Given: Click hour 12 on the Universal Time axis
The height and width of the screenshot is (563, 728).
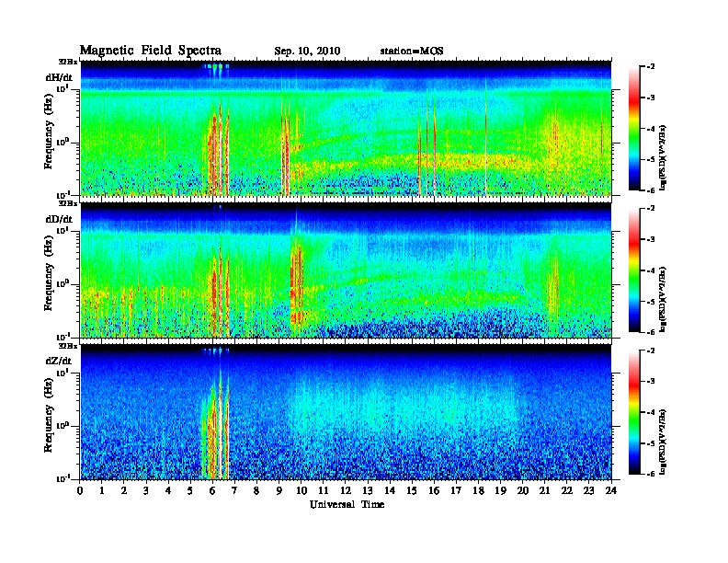Looking at the screenshot, I should click(x=346, y=491).
